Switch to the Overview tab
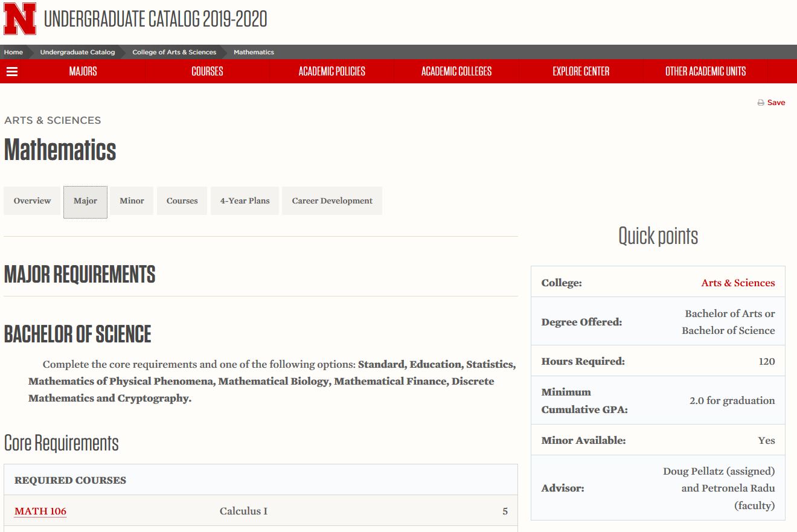The image size is (797, 532). click(x=33, y=201)
